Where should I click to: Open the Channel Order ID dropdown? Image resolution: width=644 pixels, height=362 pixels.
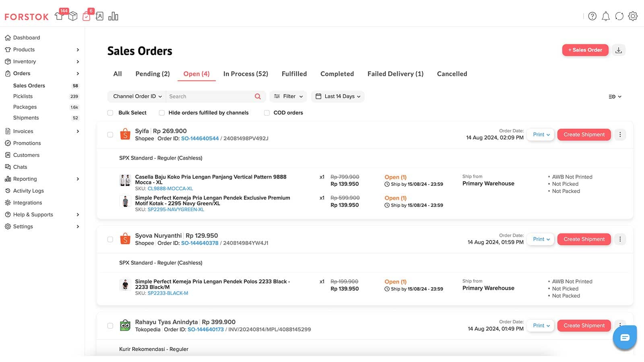coord(137,97)
